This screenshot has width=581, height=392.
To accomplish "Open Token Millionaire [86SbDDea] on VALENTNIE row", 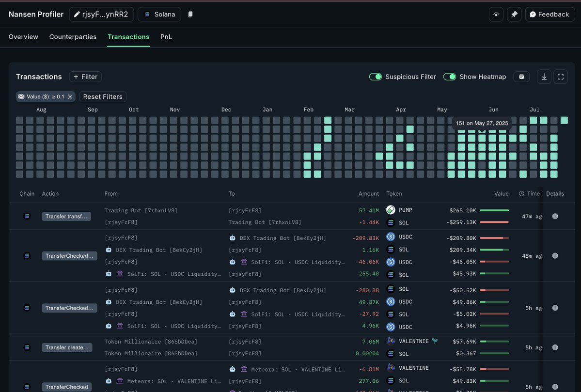I will pos(150,342).
